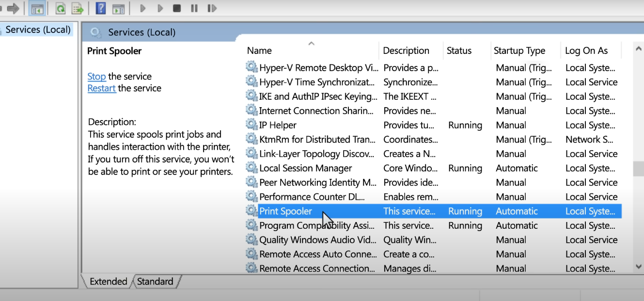The image size is (644, 301).
Task: Click the gear icon beside Link-Layer Topology Discovery
Action: click(251, 153)
